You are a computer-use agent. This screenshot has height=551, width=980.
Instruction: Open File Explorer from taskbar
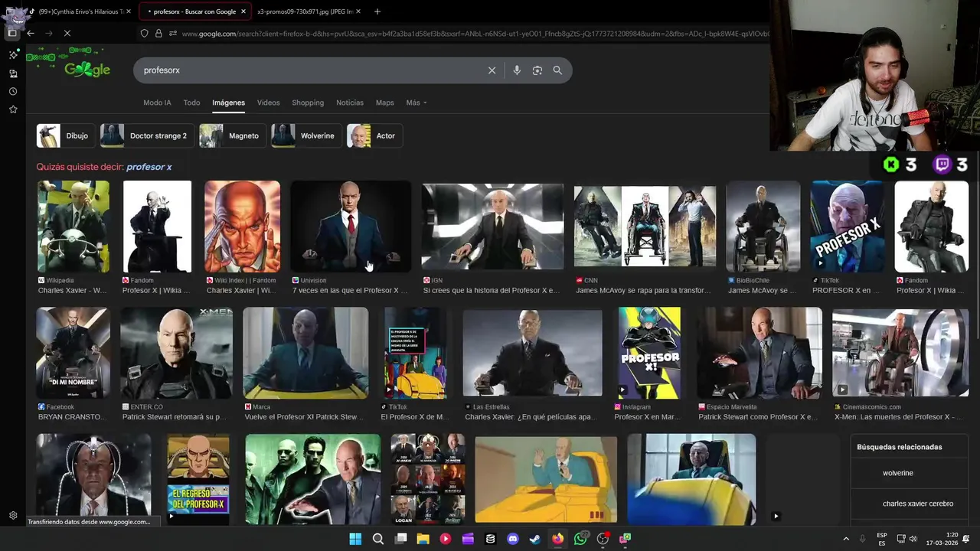tap(423, 539)
